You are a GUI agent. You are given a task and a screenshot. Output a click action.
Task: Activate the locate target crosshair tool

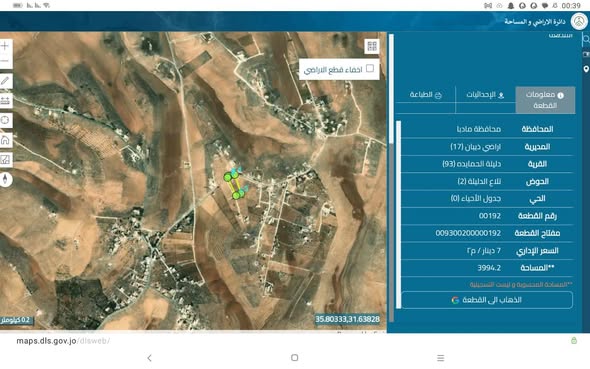point(5,120)
